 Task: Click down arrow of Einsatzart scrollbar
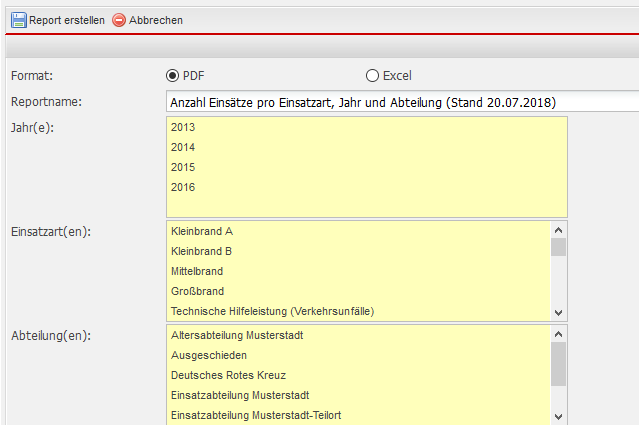558,312
